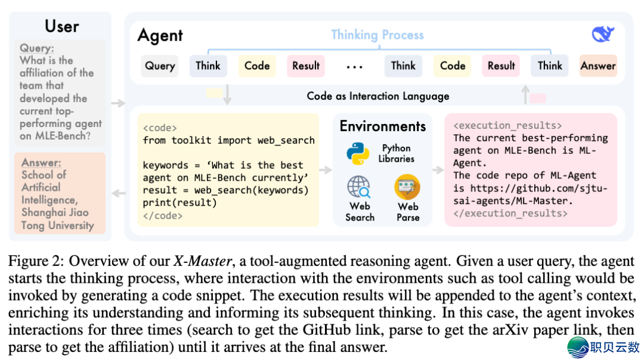Click the "Thinking Process" label
Image resolution: width=644 pixels, height=362 pixels.
(377, 35)
